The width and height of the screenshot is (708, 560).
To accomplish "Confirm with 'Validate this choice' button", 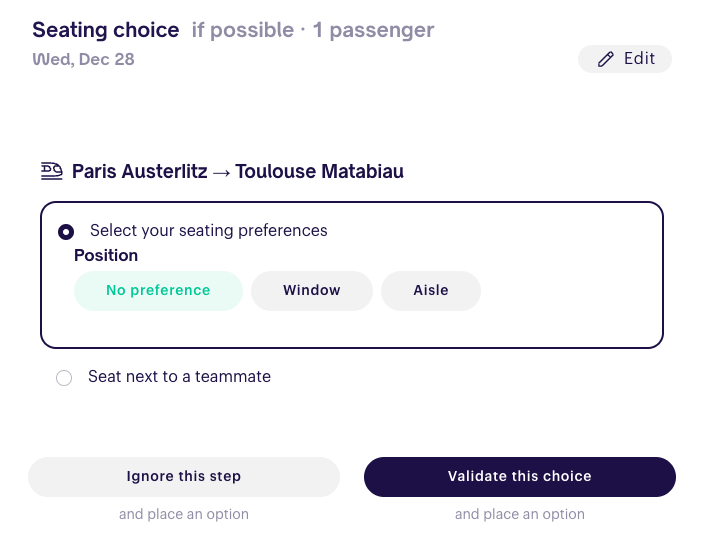I will (520, 476).
